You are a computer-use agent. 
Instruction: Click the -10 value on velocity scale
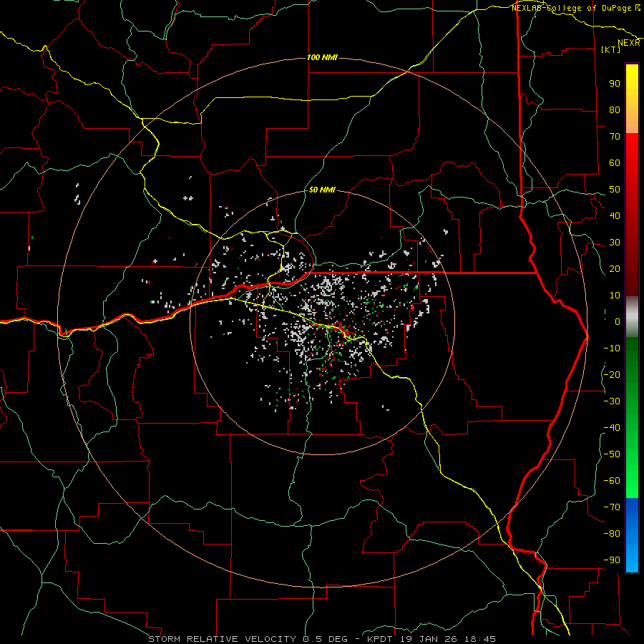click(612, 348)
